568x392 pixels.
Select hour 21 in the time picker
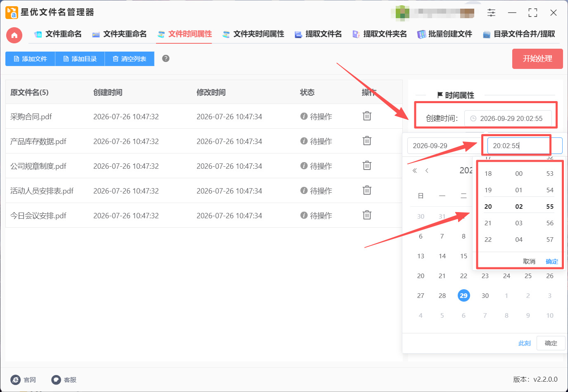pos(488,223)
